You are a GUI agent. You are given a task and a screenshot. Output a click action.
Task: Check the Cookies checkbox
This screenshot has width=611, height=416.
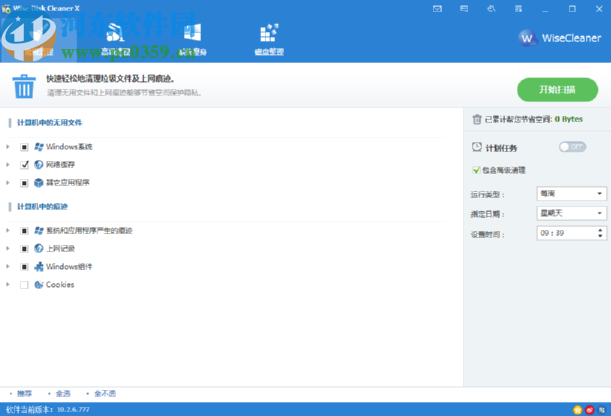click(x=24, y=285)
